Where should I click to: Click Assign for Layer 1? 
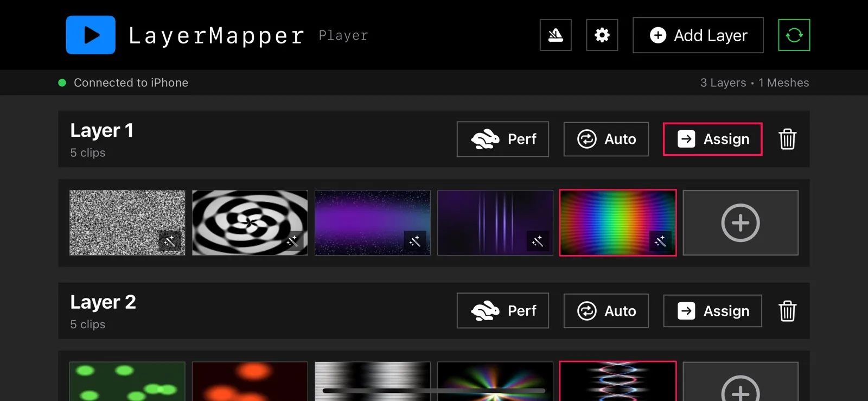(713, 139)
